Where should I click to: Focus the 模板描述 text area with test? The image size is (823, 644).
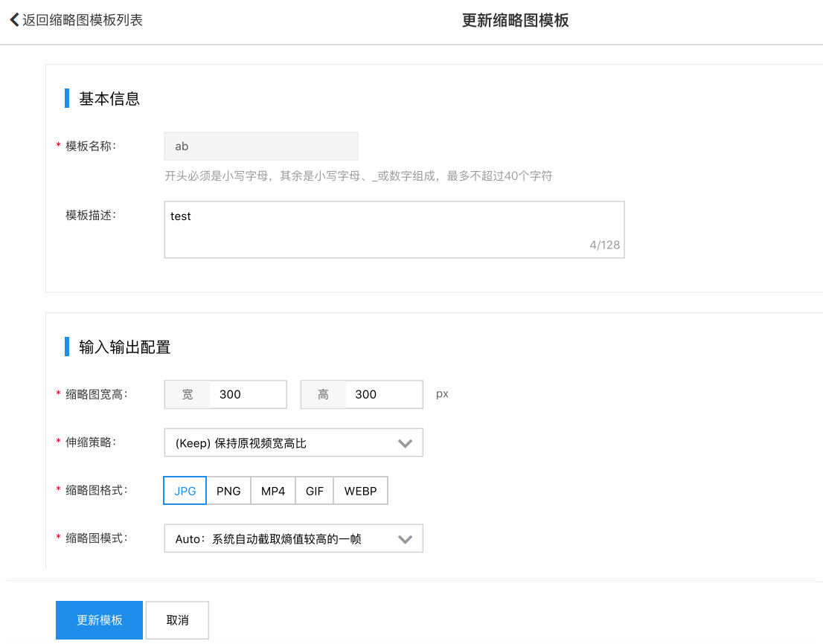[x=372, y=227]
